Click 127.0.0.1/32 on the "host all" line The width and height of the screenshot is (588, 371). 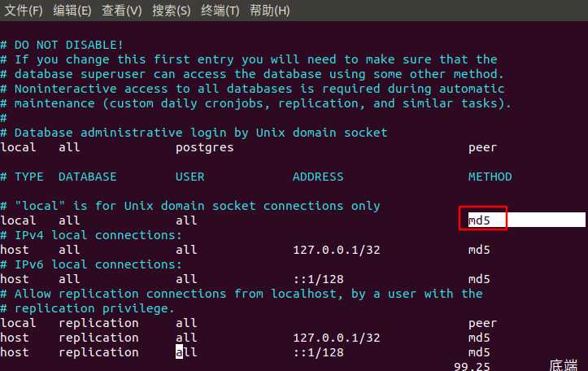coord(336,250)
